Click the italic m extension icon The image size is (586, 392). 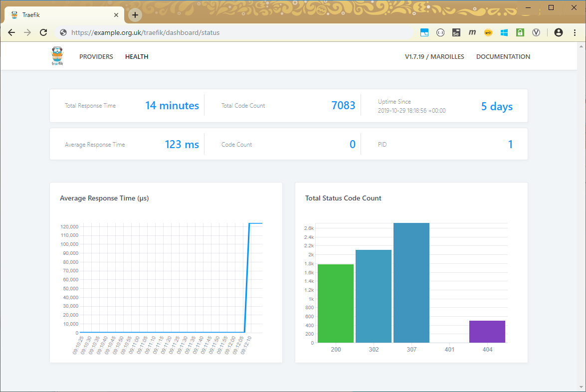[x=472, y=32]
